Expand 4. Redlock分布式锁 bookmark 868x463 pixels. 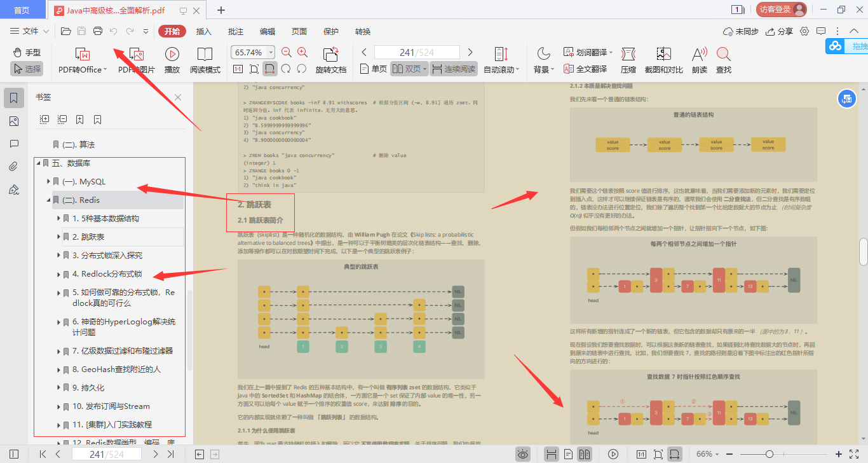click(59, 274)
